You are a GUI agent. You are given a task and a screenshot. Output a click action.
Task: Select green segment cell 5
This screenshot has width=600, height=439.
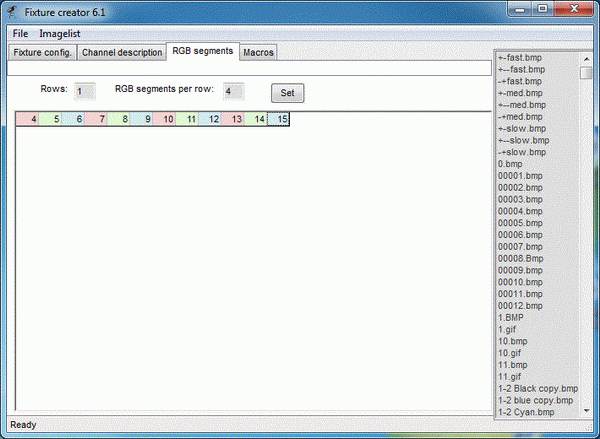click(51, 119)
